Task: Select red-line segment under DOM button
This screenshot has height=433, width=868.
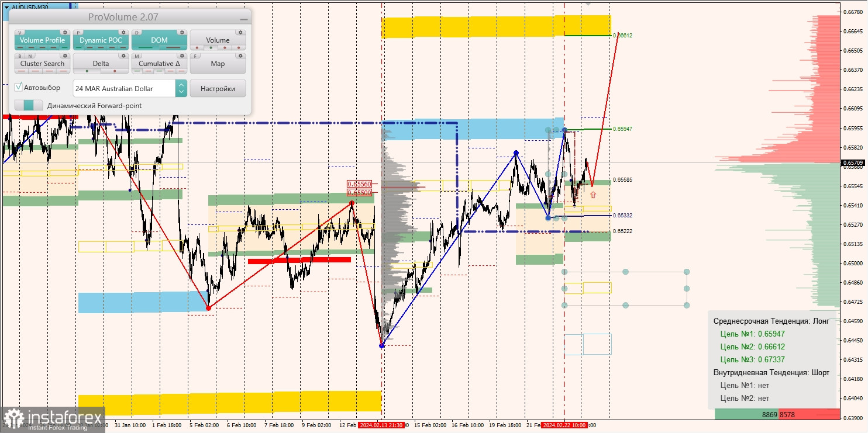Action: pos(173,48)
